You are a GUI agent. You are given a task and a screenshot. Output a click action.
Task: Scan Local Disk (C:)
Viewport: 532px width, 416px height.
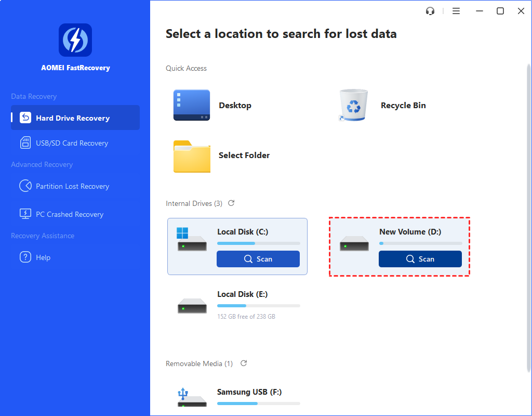pyautogui.click(x=258, y=259)
